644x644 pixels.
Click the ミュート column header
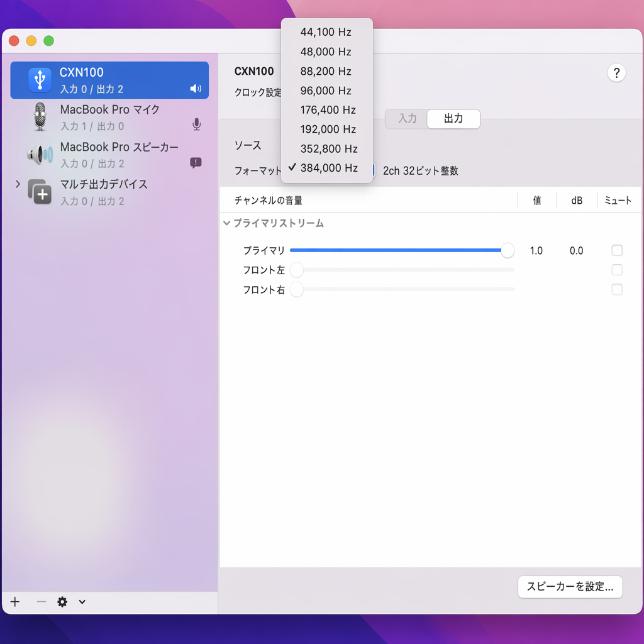coord(618,201)
